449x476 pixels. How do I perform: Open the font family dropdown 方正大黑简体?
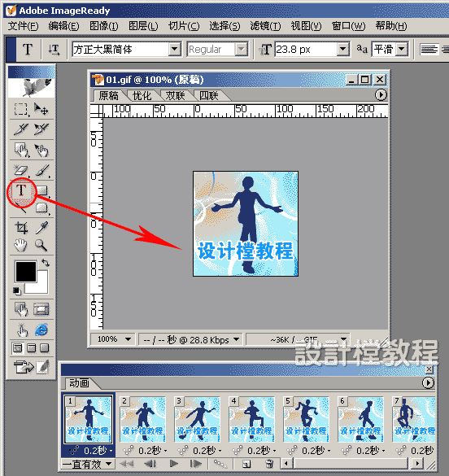click(x=127, y=49)
